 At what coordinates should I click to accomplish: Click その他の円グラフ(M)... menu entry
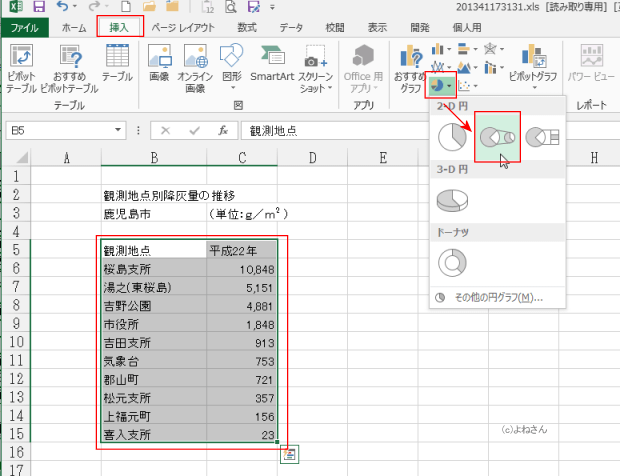498,297
